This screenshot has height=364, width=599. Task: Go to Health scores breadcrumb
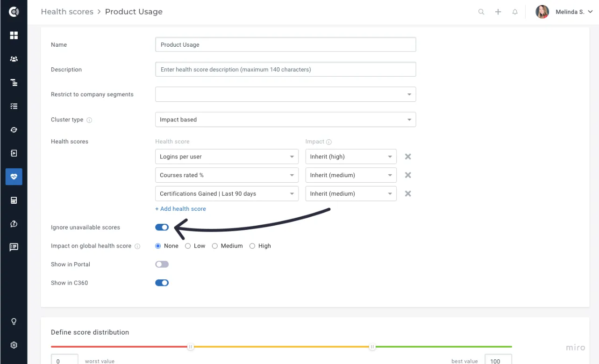67,12
